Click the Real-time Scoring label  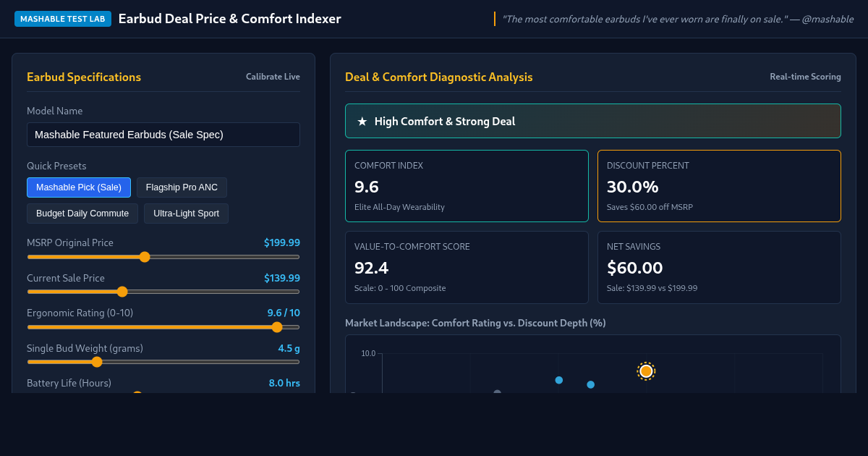click(x=805, y=77)
